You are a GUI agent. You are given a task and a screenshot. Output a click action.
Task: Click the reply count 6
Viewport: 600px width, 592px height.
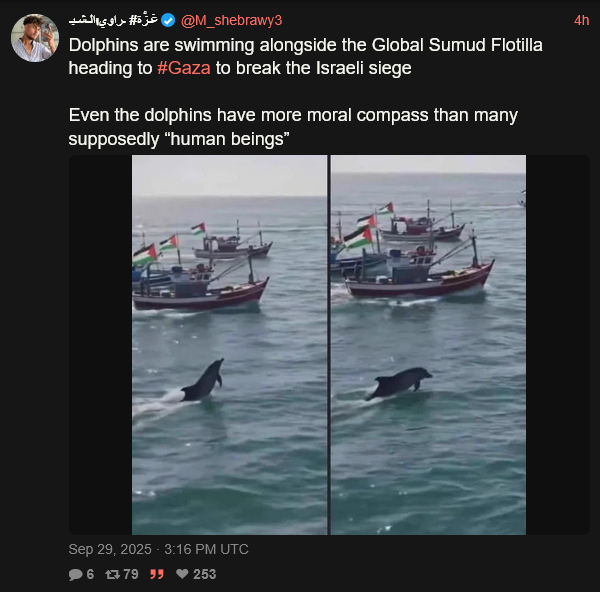point(90,574)
